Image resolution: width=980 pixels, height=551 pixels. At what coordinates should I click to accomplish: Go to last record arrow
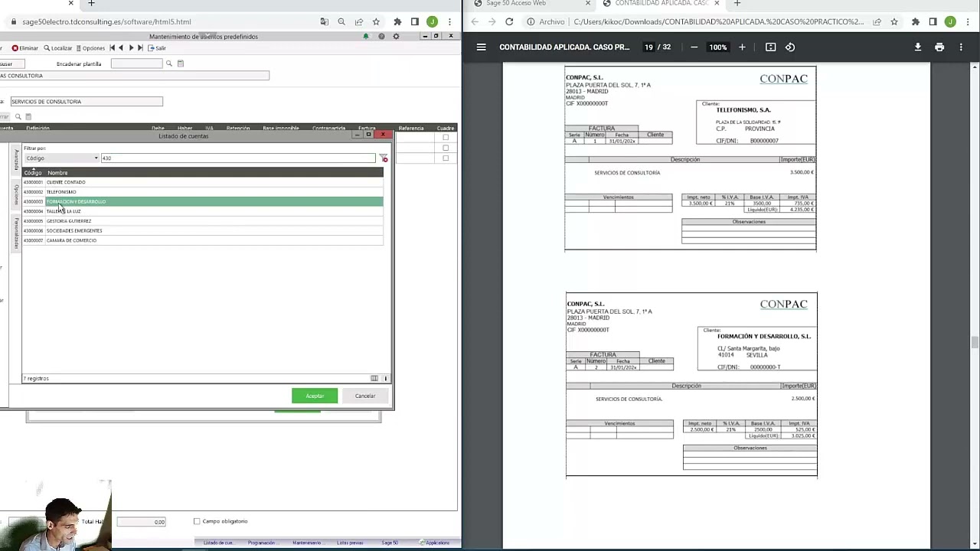[x=140, y=48]
